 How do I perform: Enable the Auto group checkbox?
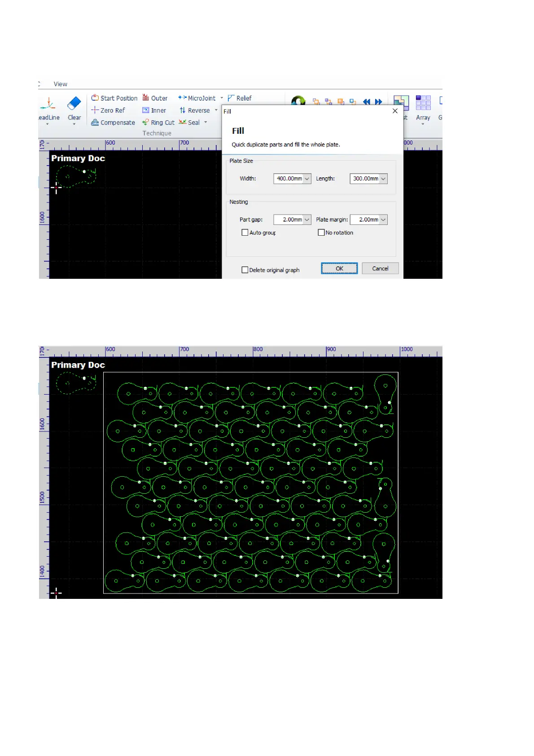245,233
